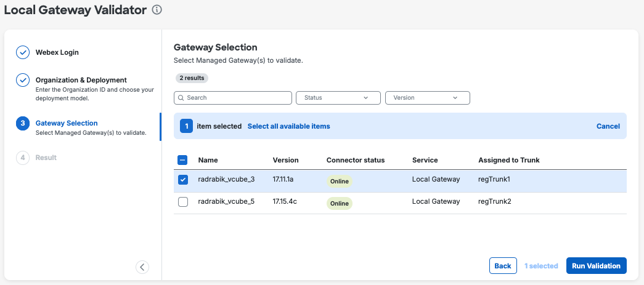Click Select all available items link
This screenshot has height=285, width=644.
289,126
